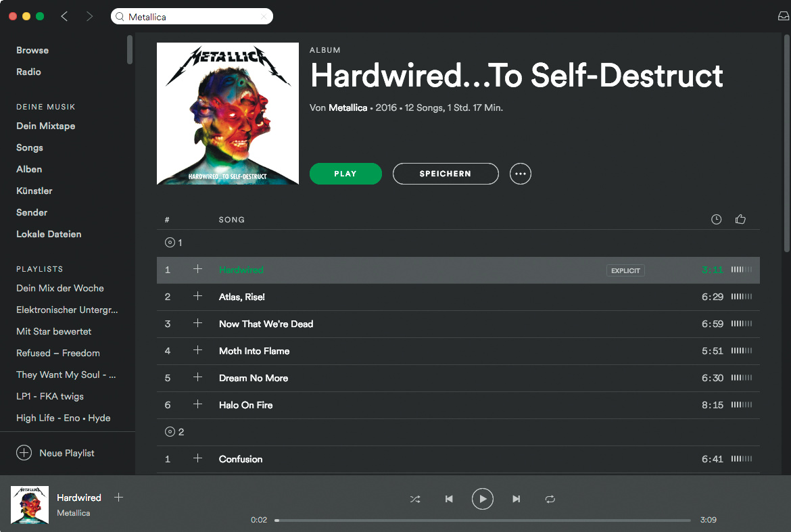Image resolution: width=791 pixels, height=532 pixels.
Task: Click the back navigation arrow
Action: coord(64,16)
